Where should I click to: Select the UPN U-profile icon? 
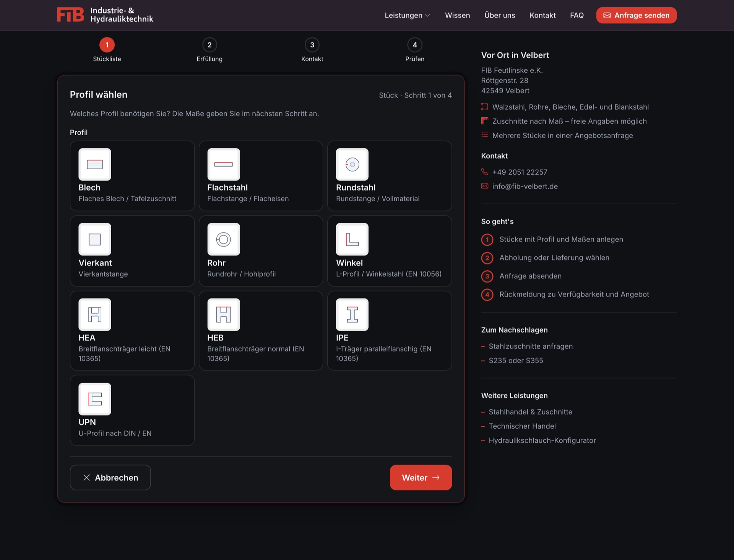click(95, 399)
